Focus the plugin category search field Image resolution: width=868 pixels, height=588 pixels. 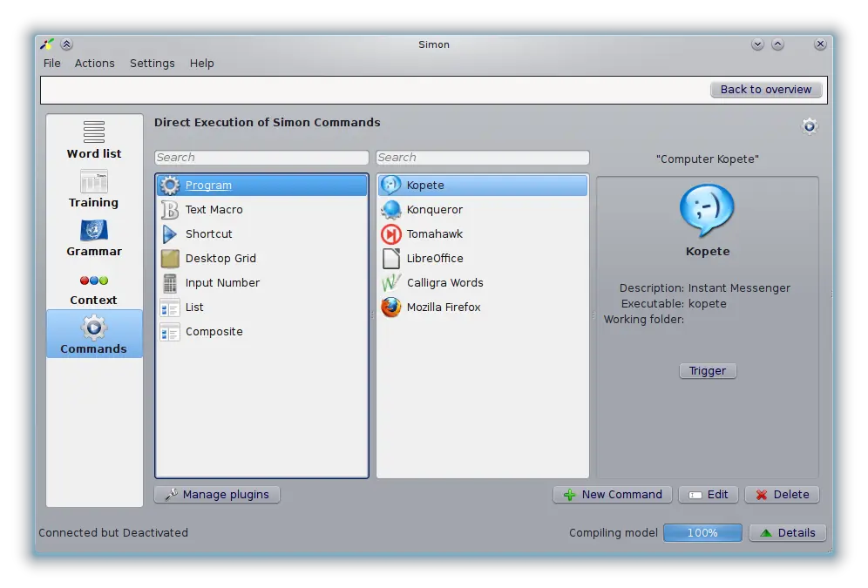click(x=261, y=158)
